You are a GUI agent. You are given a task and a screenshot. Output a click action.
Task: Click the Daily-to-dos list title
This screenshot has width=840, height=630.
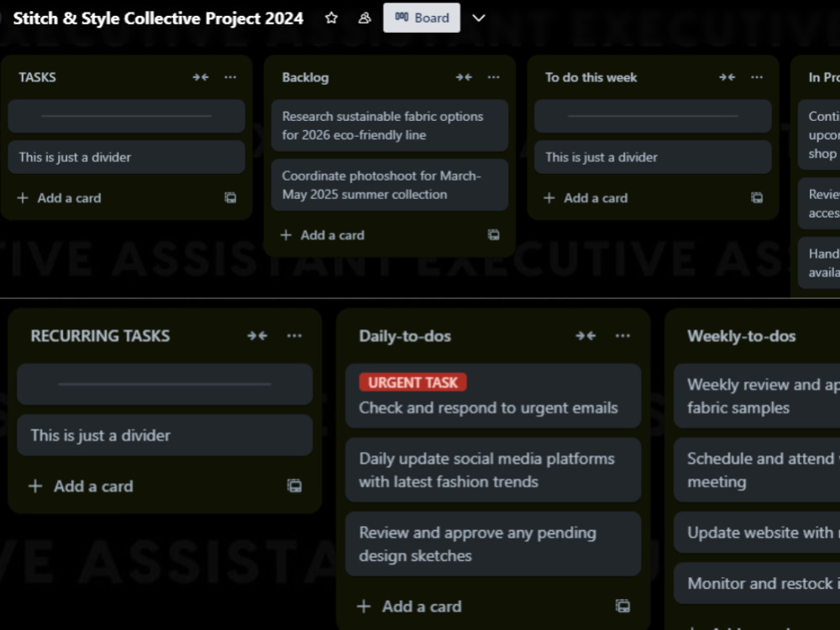tap(405, 336)
